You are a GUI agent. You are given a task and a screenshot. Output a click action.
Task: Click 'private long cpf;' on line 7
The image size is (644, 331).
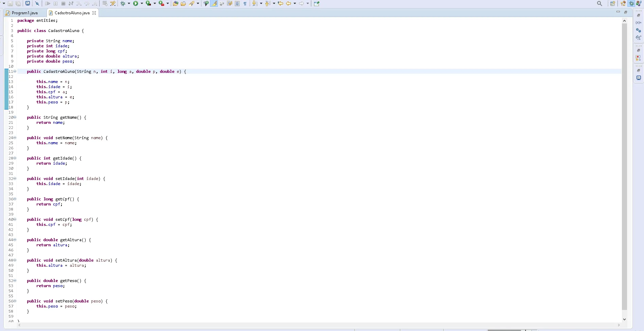(47, 51)
